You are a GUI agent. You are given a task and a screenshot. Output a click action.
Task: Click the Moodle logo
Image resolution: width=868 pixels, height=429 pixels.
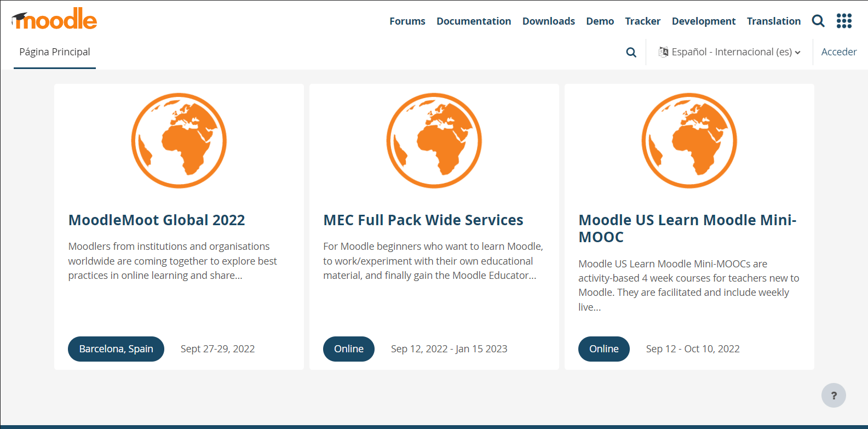coord(54,19)
